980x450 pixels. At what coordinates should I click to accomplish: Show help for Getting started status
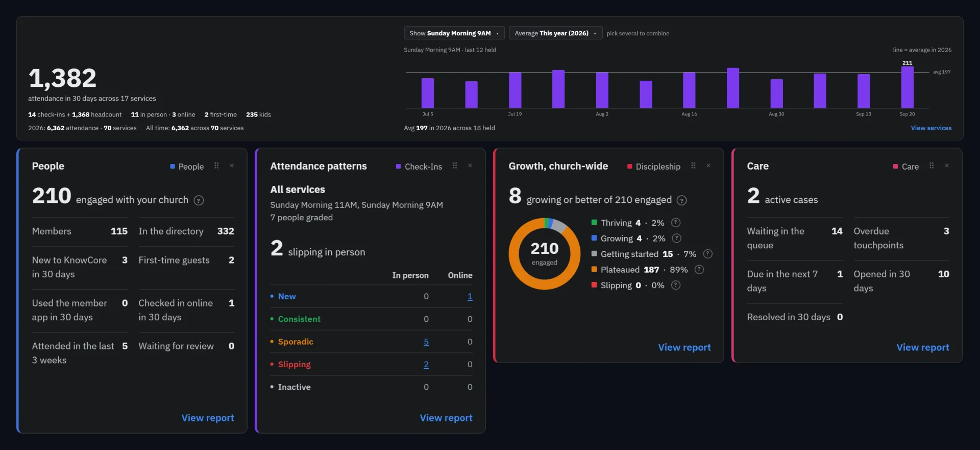coord(708,254)
